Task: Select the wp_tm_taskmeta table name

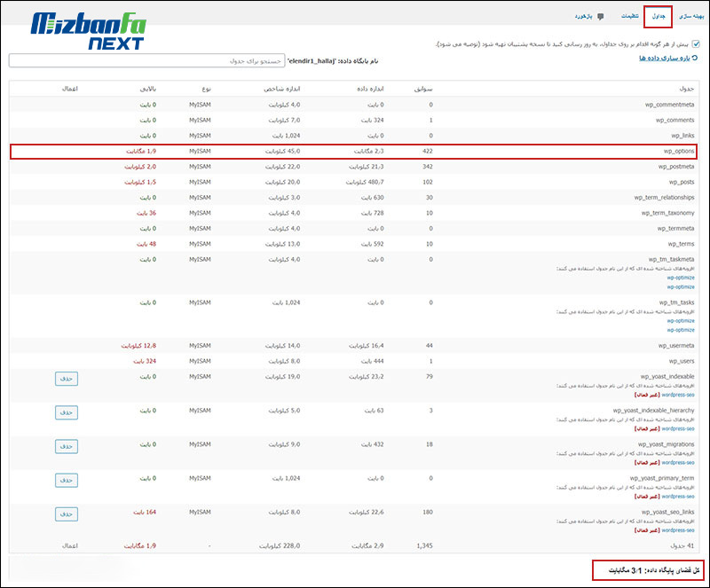Action: 671,259
